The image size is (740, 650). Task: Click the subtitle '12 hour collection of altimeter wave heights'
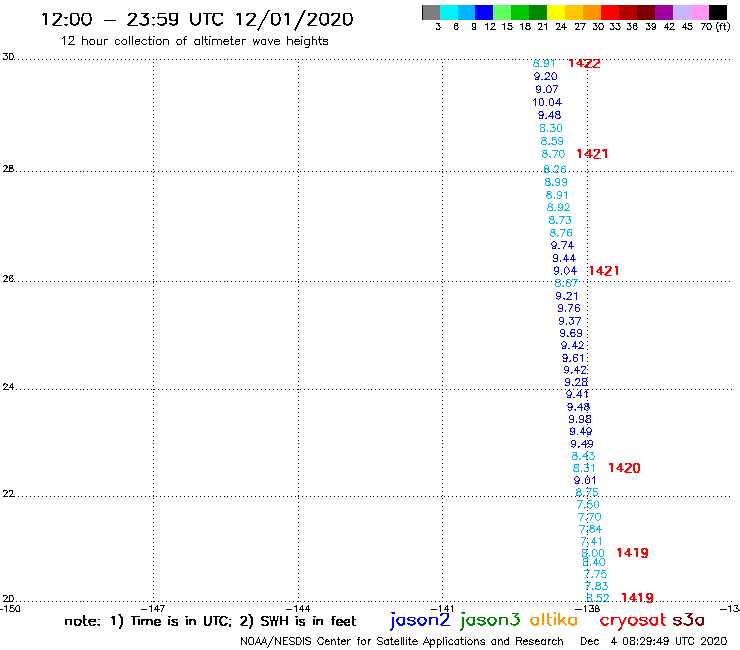click(x=194, y=41)
